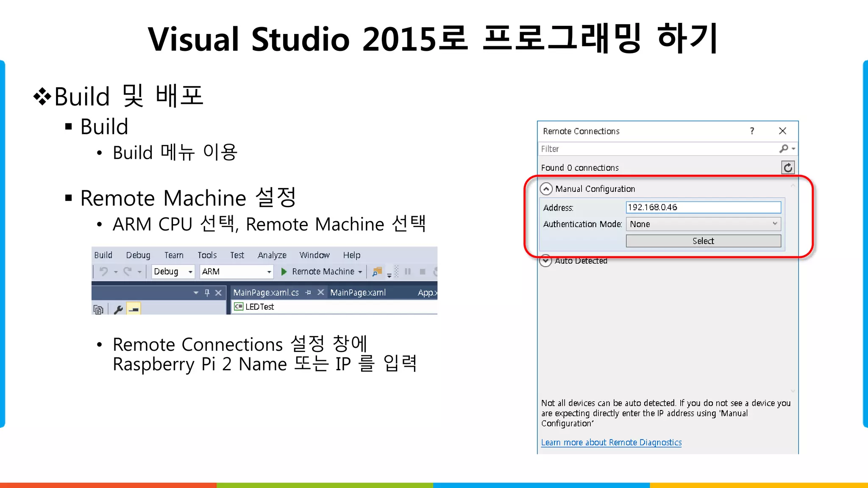The height and width of the screenshot is (488, 868).
Task: Switch to the MainPage.xaml.cs tab
Action: (266, 293)
